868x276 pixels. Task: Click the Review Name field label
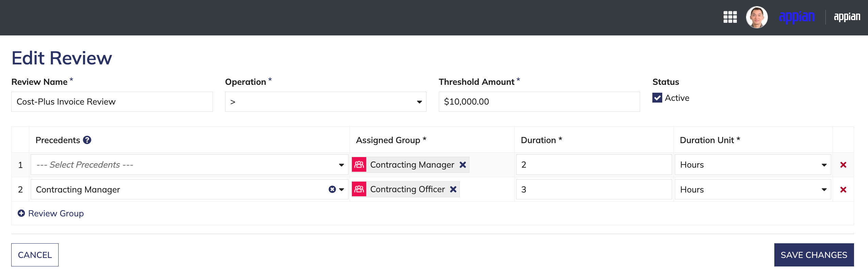40,82
